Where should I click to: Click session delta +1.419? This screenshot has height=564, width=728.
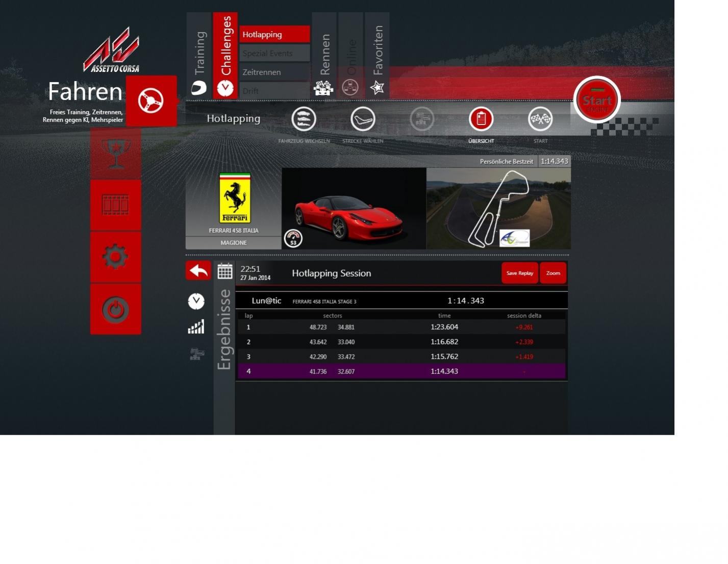tap(524, 357)
